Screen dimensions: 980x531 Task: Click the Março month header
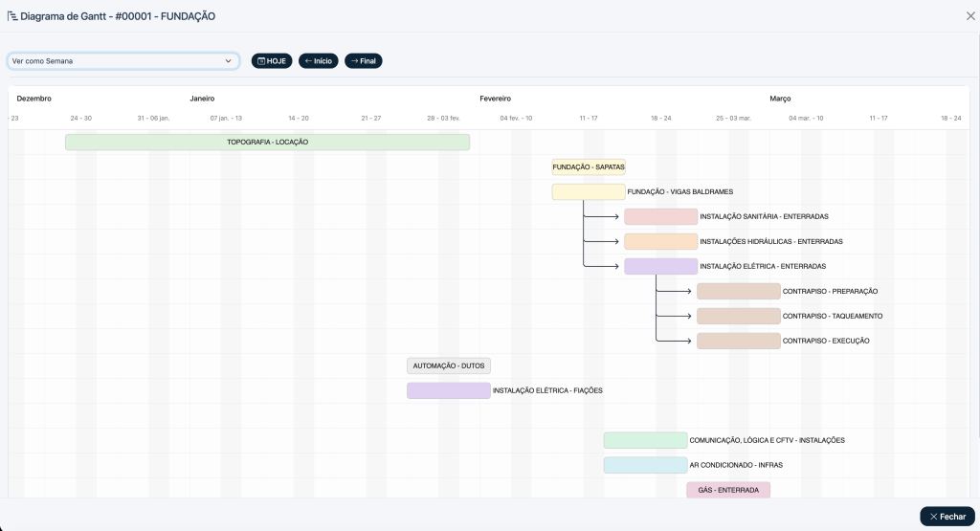click(x=780, y=99)
